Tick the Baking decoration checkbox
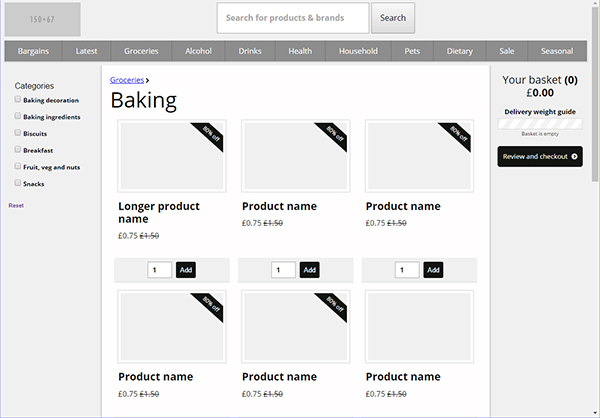 pyautogui.click(x=18, y=99)
